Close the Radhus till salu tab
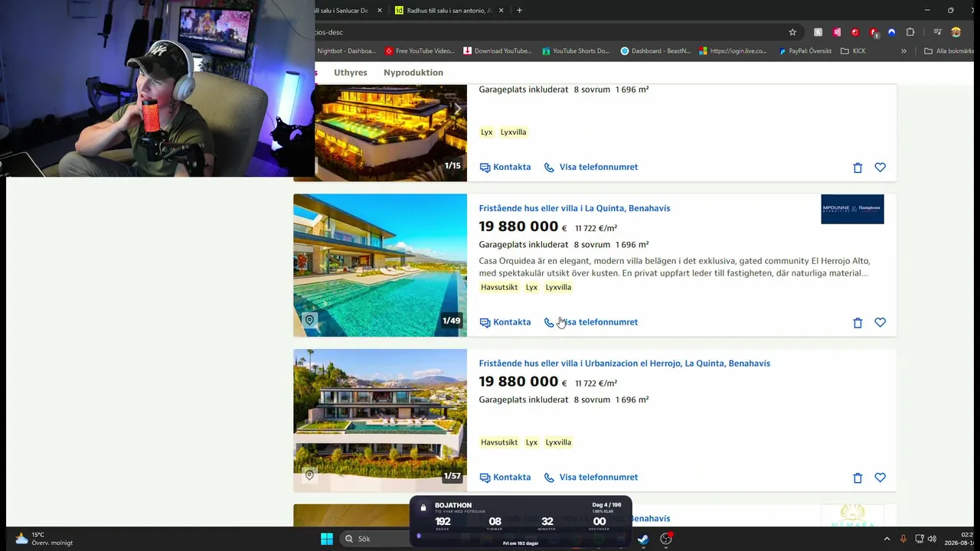The image size is (980, 551). (x=501, y=11)
